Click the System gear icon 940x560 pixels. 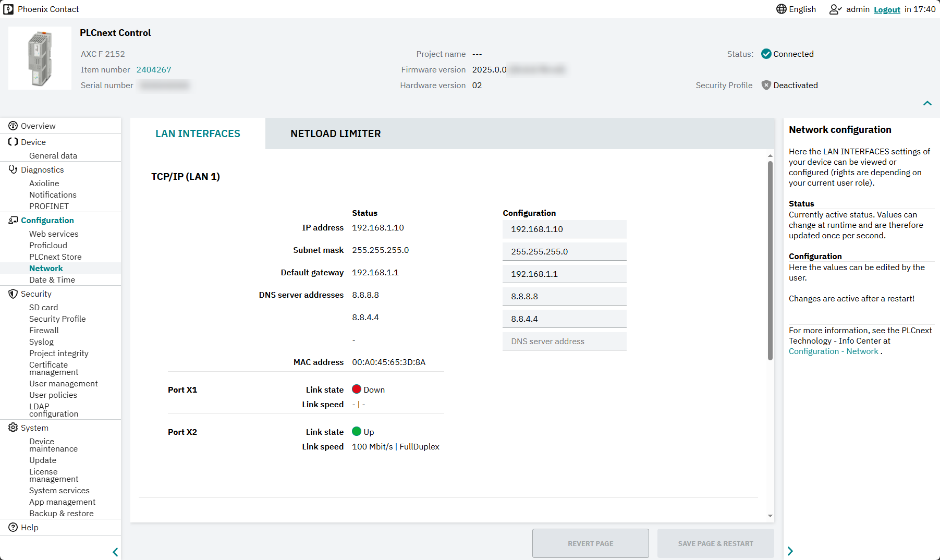13,428
